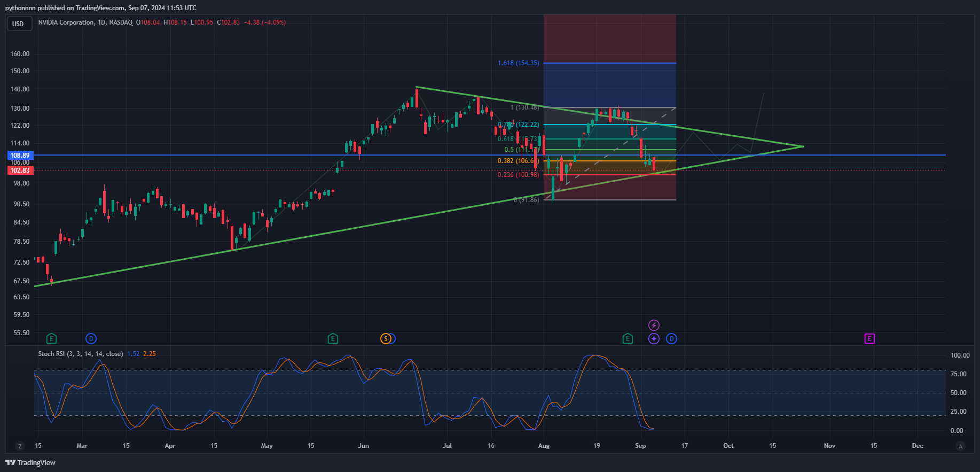Select the blue 1.618 Fibonacci level line

610,63
